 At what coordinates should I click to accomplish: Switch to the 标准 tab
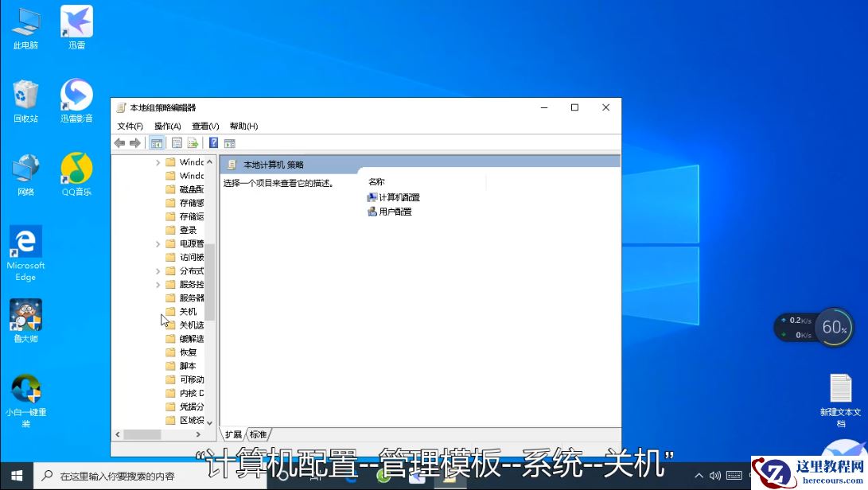pyautogui.click(x=258, y=434)
